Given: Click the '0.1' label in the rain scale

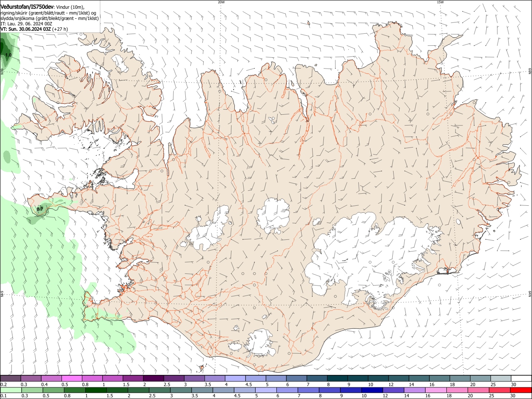Looking at the screenshot, I should pos(3,396).
